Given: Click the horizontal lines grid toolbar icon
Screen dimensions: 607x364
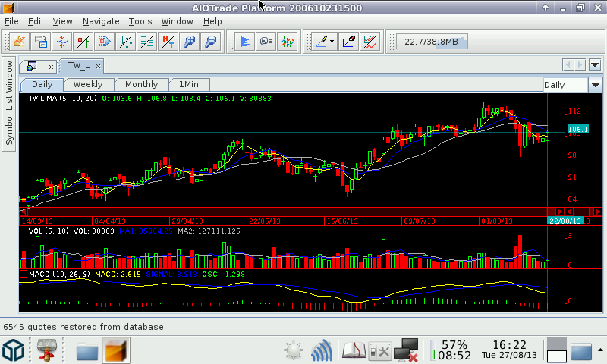Looking at the screenshot, I should [x=146, y=41].
